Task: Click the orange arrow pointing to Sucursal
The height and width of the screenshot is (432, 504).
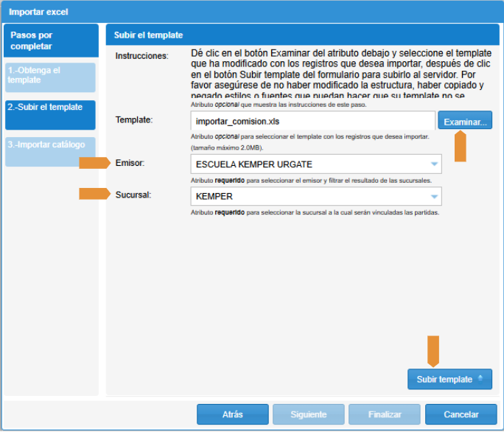Action: point(94,194)
